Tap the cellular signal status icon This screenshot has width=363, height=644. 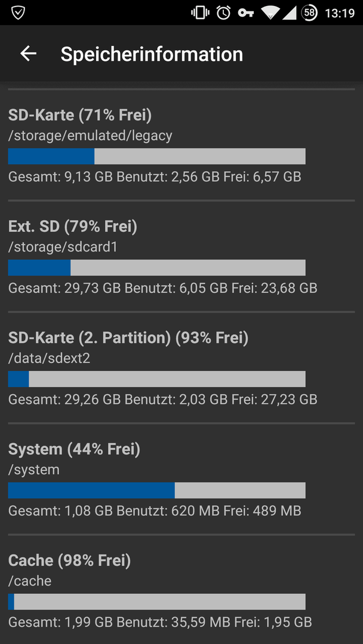[x=290, y=13]
